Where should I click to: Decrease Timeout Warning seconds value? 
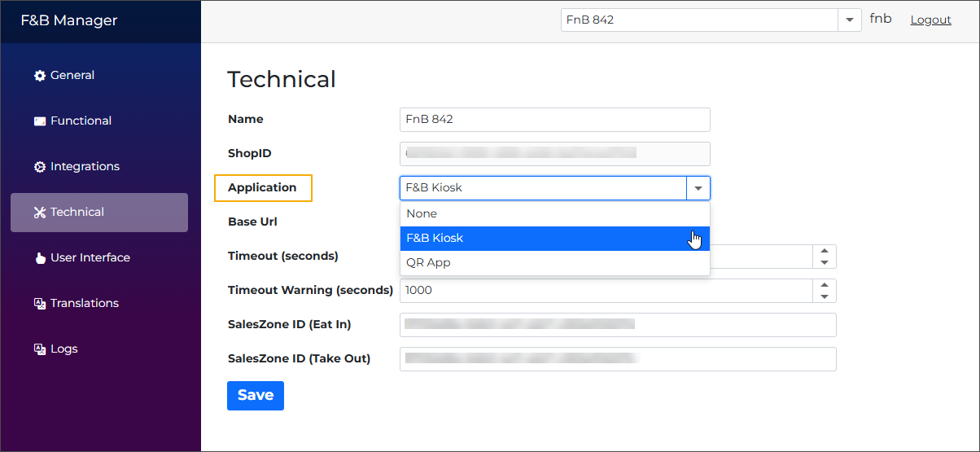(825, 296)
